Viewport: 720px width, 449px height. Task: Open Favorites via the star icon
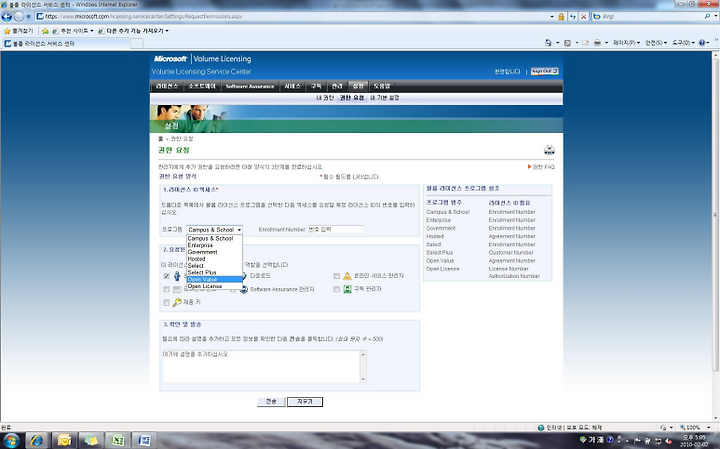coord(7,31)
